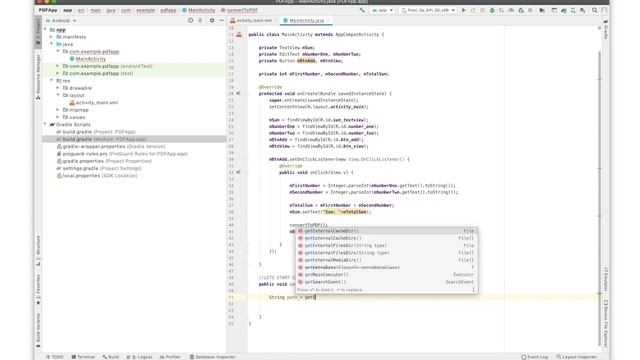This screenshot has width=640, height=360.
Task: Click the Make Project hammer icon
Action: tap(362, 10)
